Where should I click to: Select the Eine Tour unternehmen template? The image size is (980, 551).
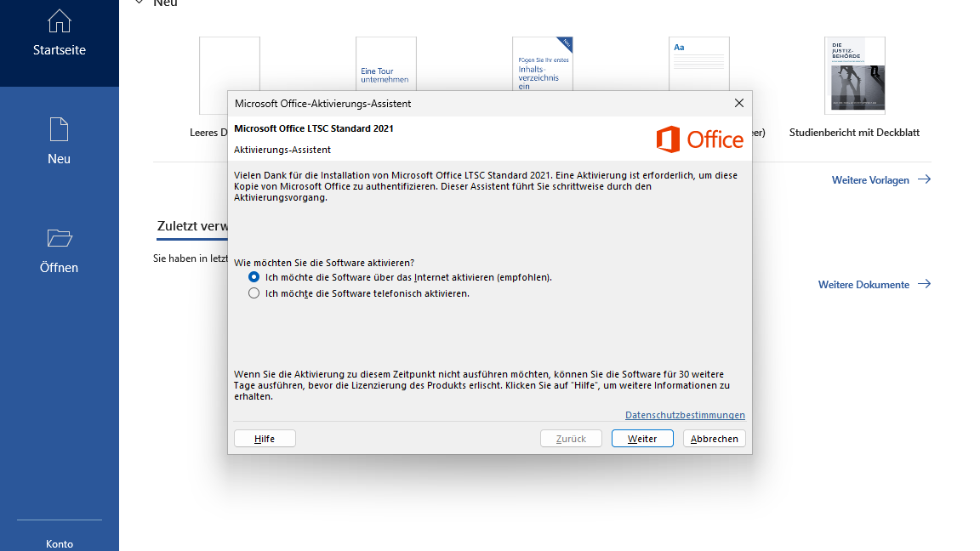coord(385,64)
